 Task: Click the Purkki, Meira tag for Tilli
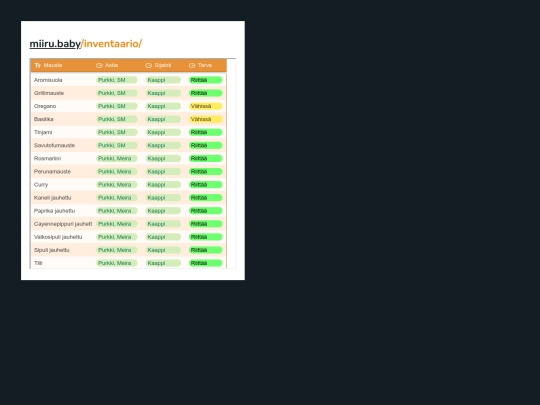117,263
